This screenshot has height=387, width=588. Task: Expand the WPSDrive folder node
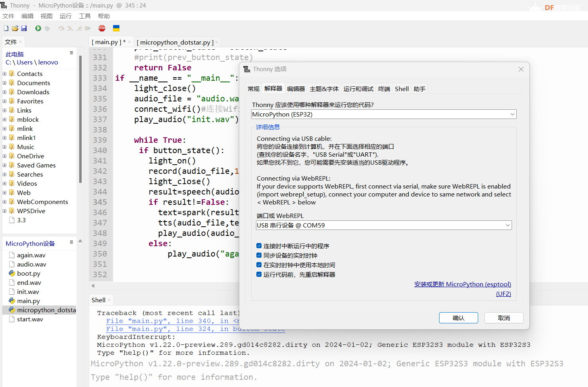5,211
